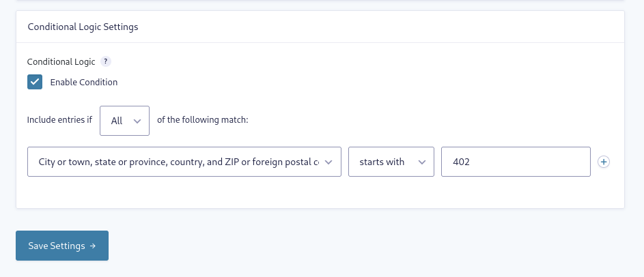The image size is (644, 277).
Task: Open the 'starts with' operator dropdown
Action: [391, 162]
